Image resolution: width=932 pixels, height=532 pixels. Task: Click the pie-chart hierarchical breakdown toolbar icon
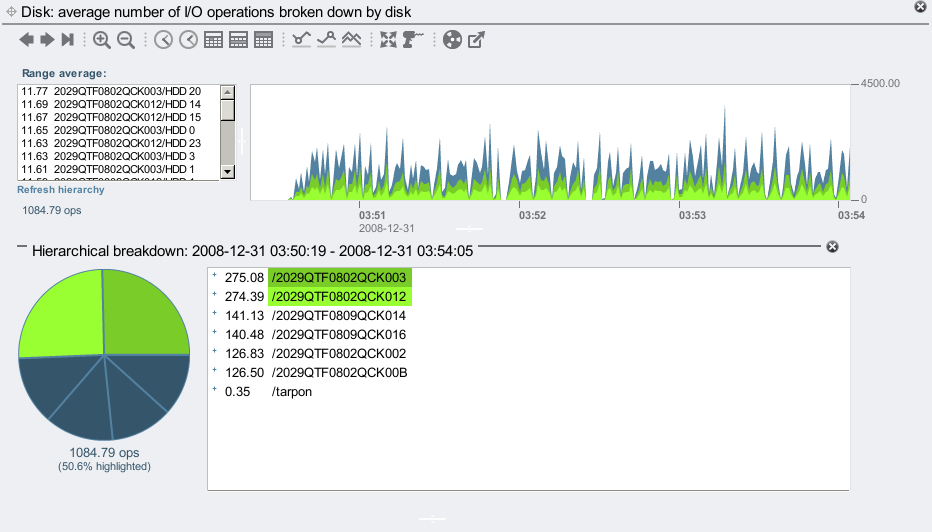[x=452, y=40]
